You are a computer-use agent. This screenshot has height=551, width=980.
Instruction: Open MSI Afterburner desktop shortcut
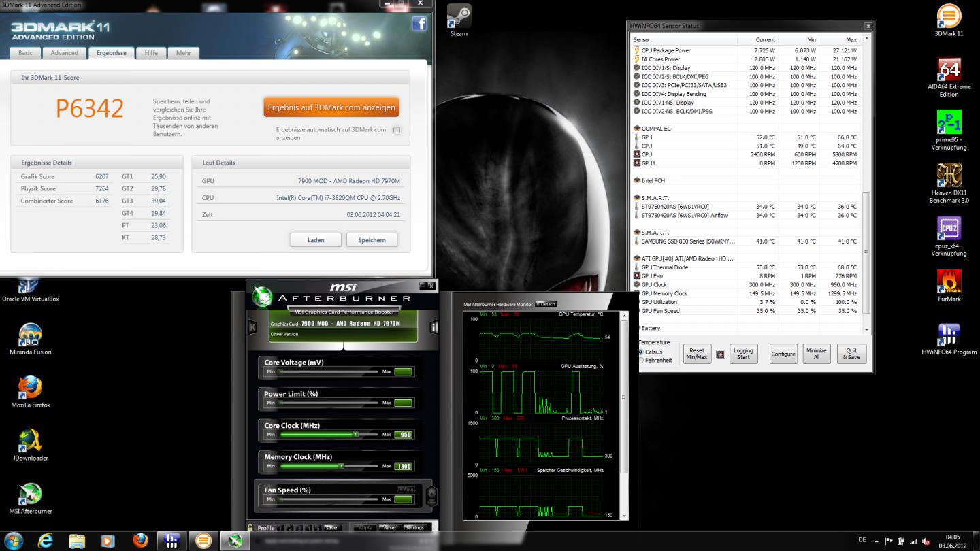[31, 498]
